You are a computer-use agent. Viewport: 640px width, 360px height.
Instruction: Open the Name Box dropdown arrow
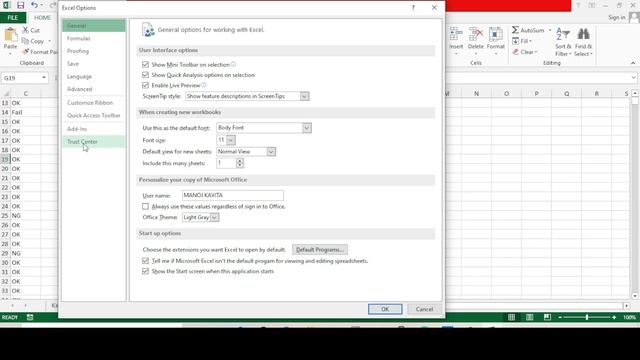[x=44, y=78]
